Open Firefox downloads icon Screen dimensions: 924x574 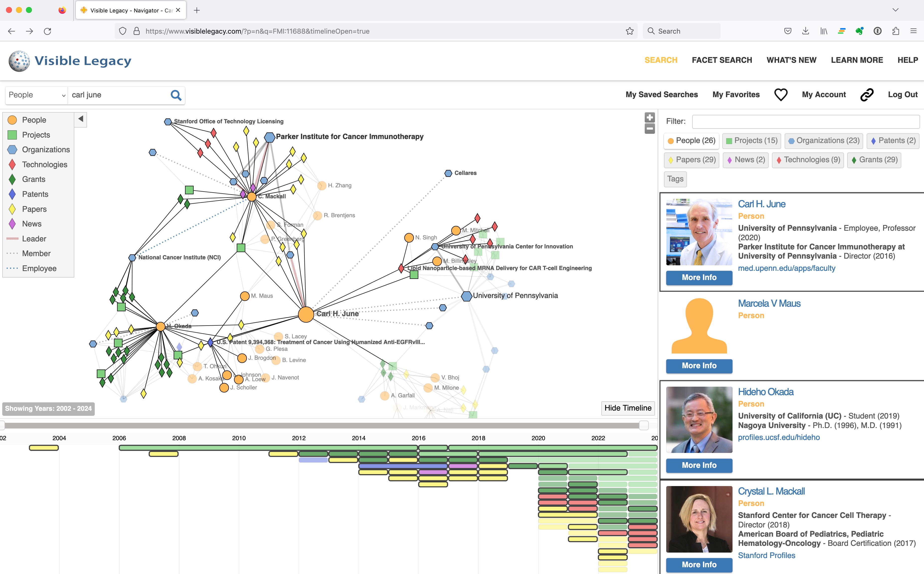click(x=806, y=31)
